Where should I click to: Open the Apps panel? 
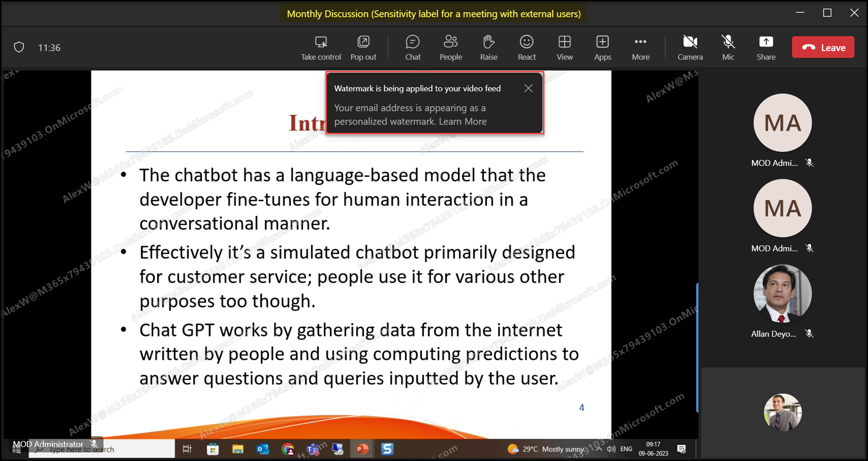[x=602, y=42]
